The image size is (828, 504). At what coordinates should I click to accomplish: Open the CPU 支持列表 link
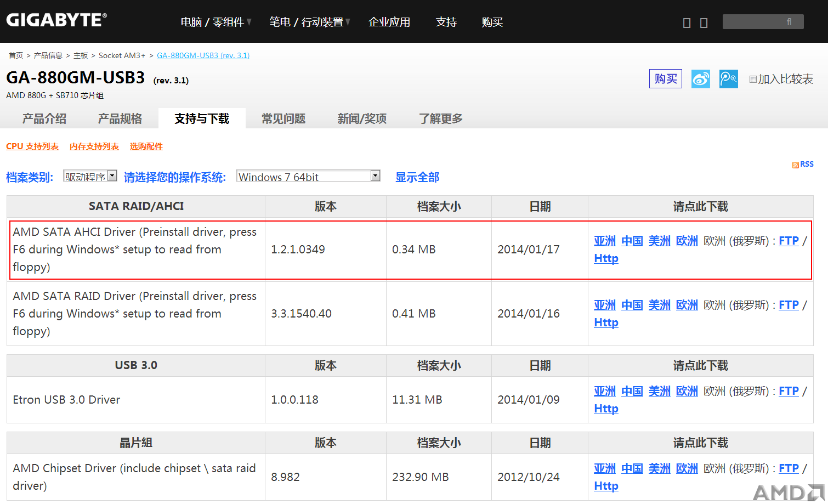tap(32, 146)
